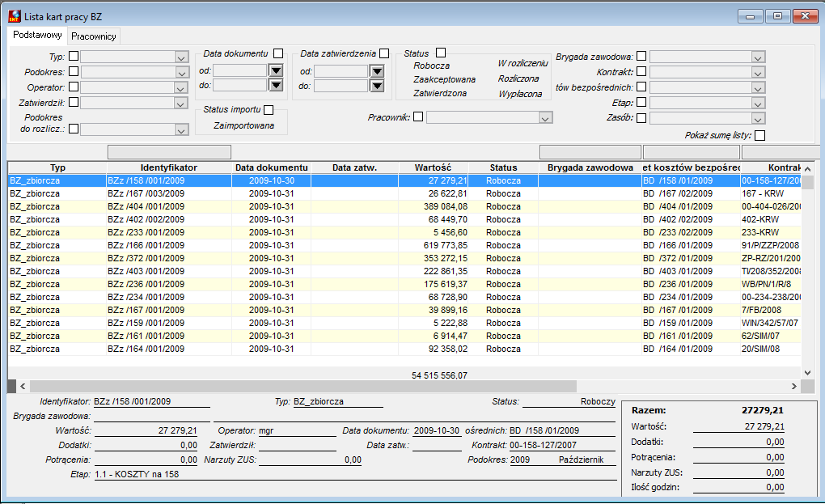Open the Kontrakt dropdown
The height and width of the screenshot is (504, 825).
coord(758,73)
